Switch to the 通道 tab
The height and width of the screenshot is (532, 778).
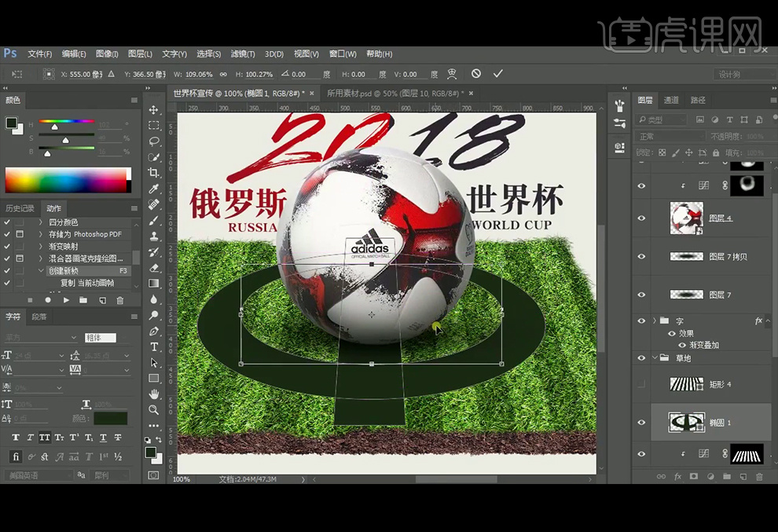671,101
